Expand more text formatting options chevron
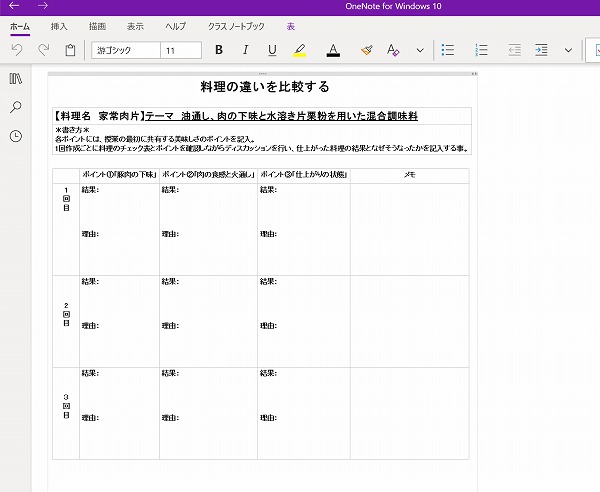This screenshot has width=600, height=492. click(x=420, y=50)
